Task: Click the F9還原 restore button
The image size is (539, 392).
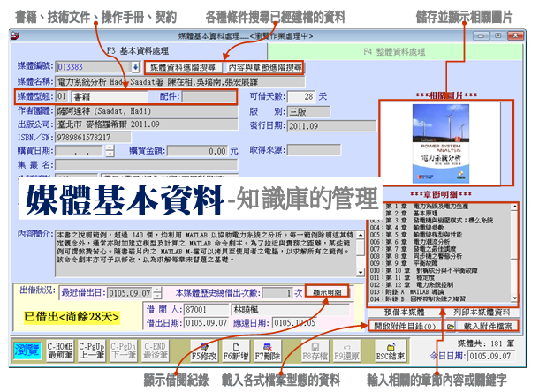Action: pyautogui.click(x=347, y=351)
